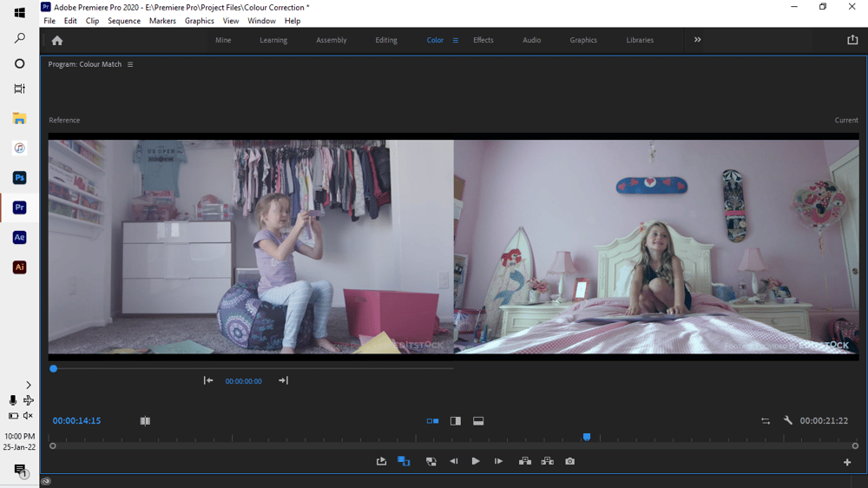Select vertical split comparison layout
Screen dimensions: 868x488
(456, 421)
